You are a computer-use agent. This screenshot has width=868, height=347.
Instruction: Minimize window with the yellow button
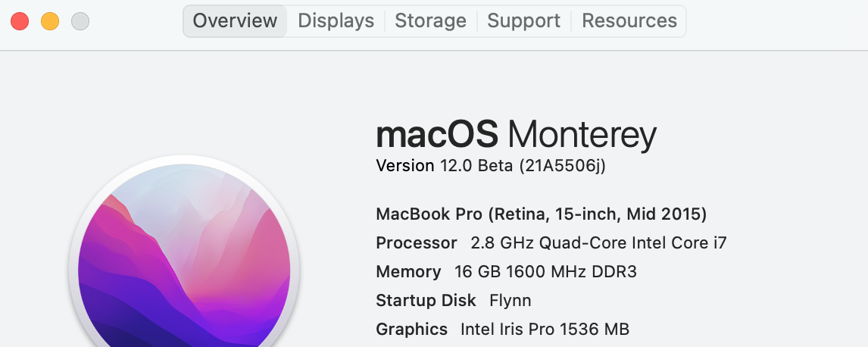coord(50,21)
